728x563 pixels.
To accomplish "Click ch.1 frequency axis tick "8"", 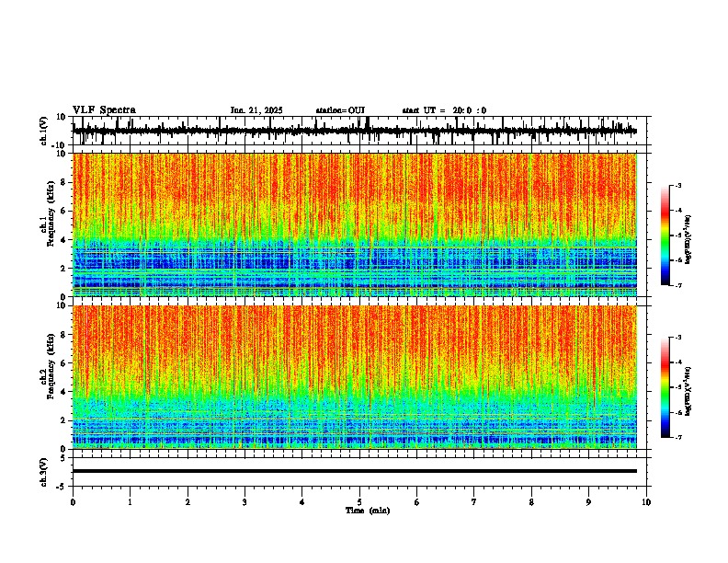I will click(x=64, y=182).
